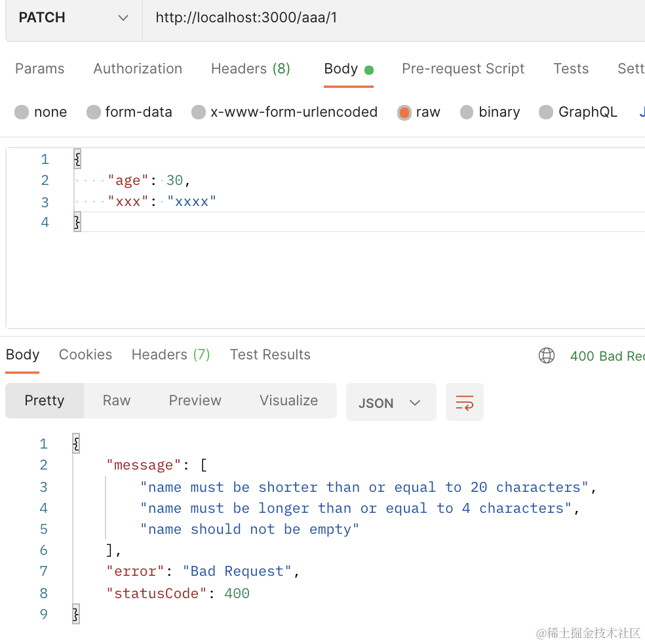This screenshot has width=645, height=644.
Task: Open the PATCH method dropdown
Action: coord(73,18)
